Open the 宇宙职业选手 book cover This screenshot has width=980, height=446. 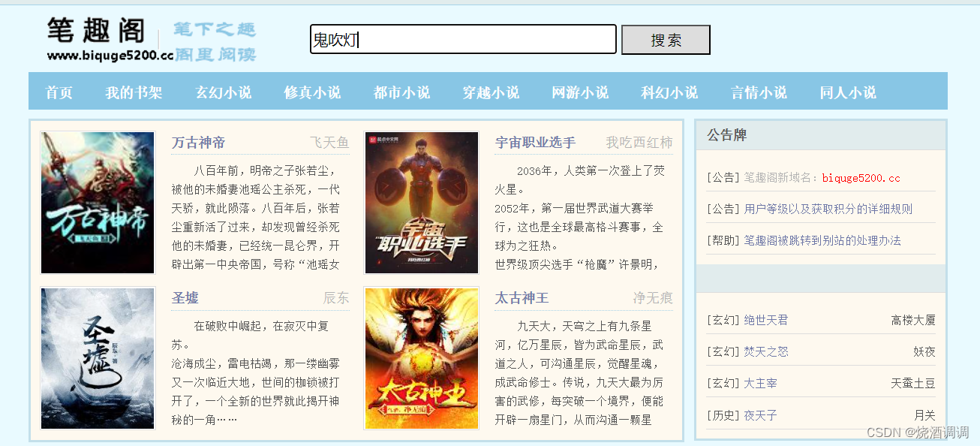click(x=422, y=203)
